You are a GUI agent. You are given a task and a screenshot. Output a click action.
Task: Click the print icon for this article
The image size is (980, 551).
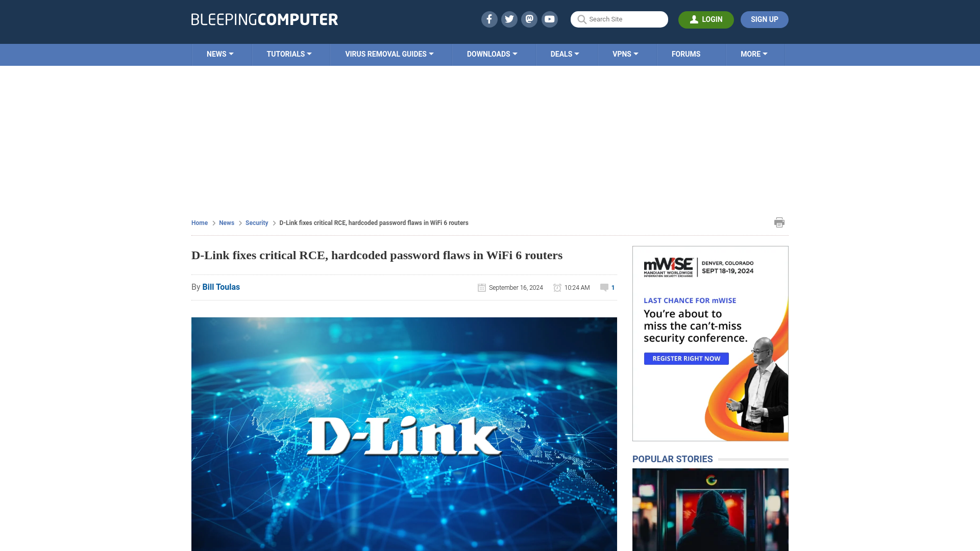click(779, 222)
